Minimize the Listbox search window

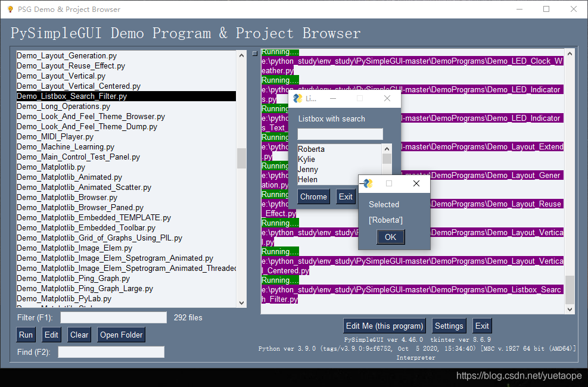333,98
